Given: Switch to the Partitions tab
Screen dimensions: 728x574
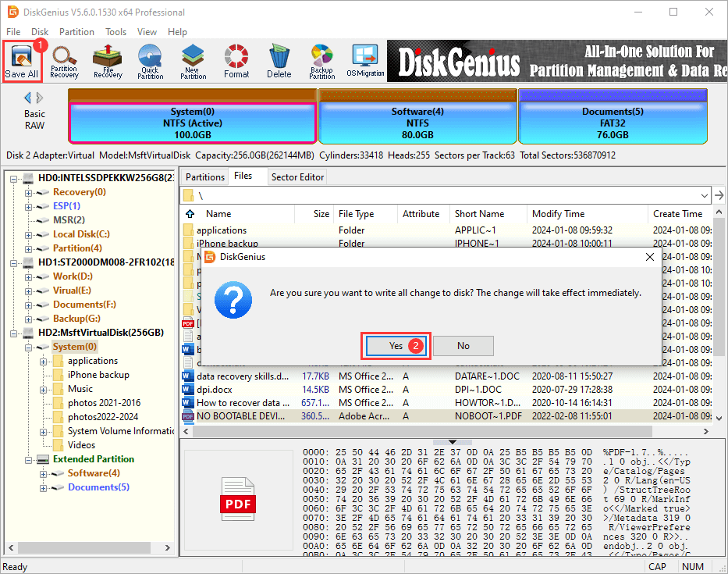Looking at the screenshot, I should (204, 177).
